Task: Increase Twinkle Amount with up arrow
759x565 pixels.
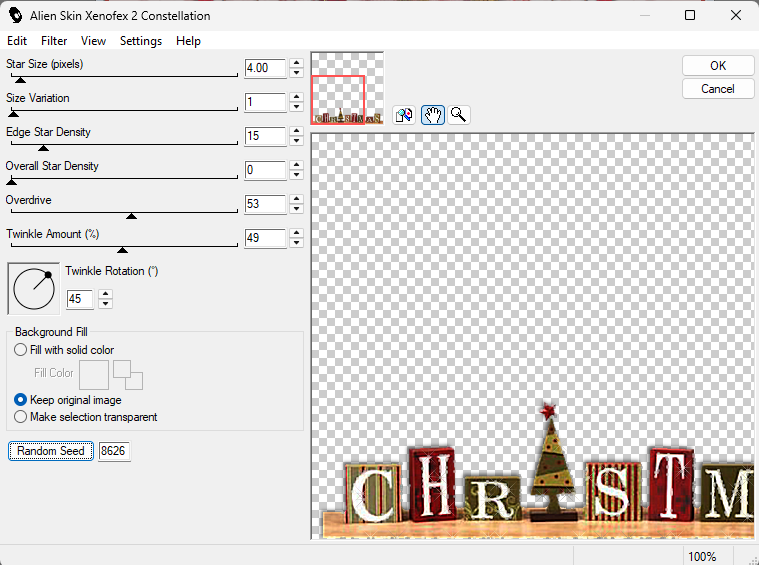Action: coord(296,233)
